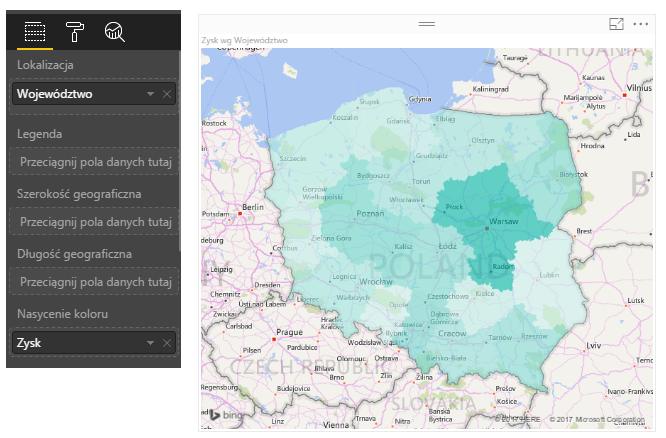Open the Analytics magnifier tab
666x438 pixels.
point(114,32)
